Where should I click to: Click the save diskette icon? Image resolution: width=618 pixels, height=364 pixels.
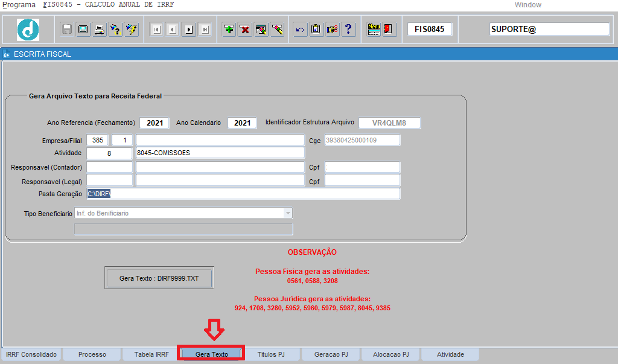(x=67, y=29)
